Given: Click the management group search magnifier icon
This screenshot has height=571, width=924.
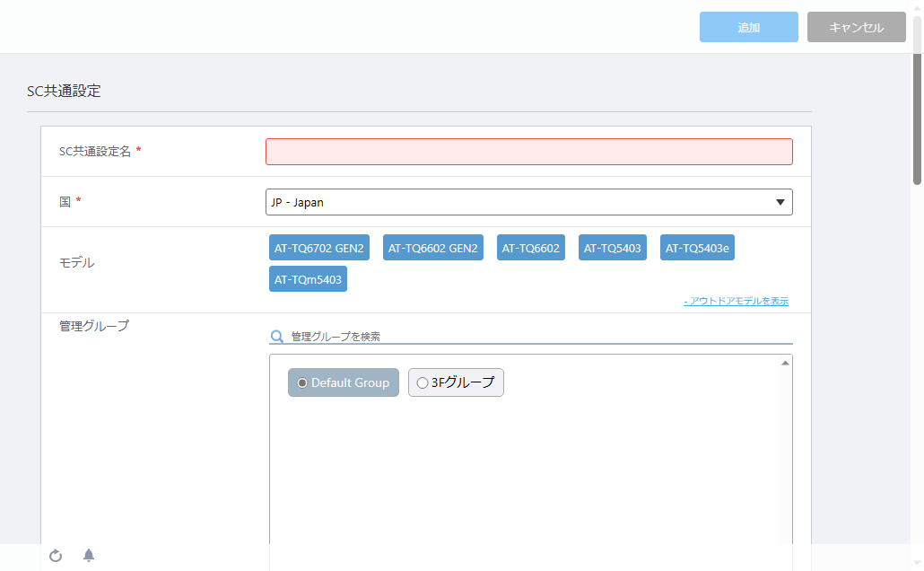Looking at the screenshot, I should 277,337.
